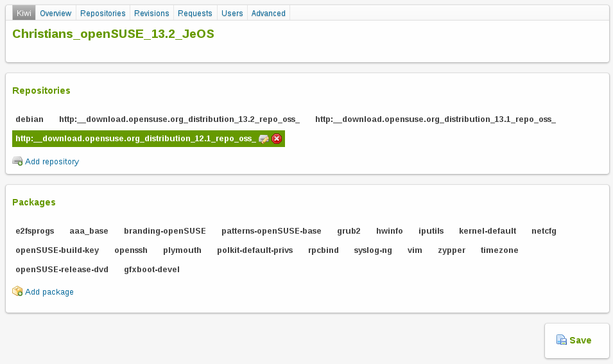
Task: Click the Add repository link
Action: click(52, 162)
